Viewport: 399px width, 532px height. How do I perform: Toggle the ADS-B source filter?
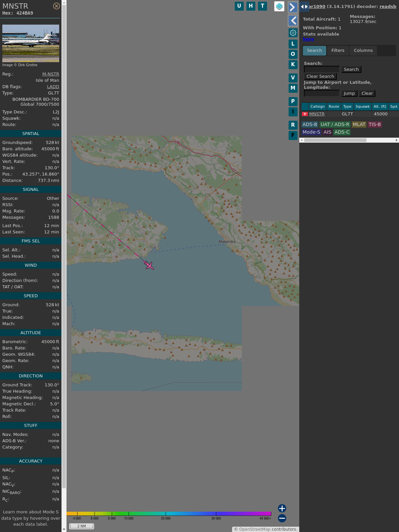coord(310,124)
